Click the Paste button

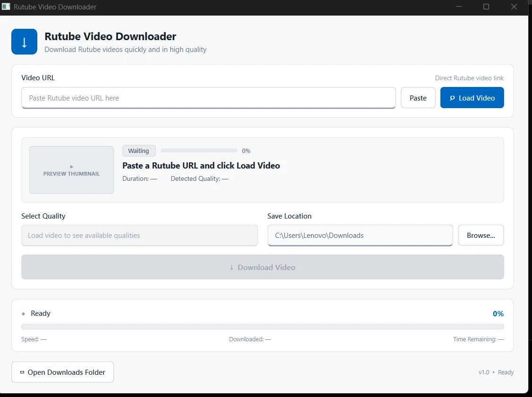coord(418,98)
